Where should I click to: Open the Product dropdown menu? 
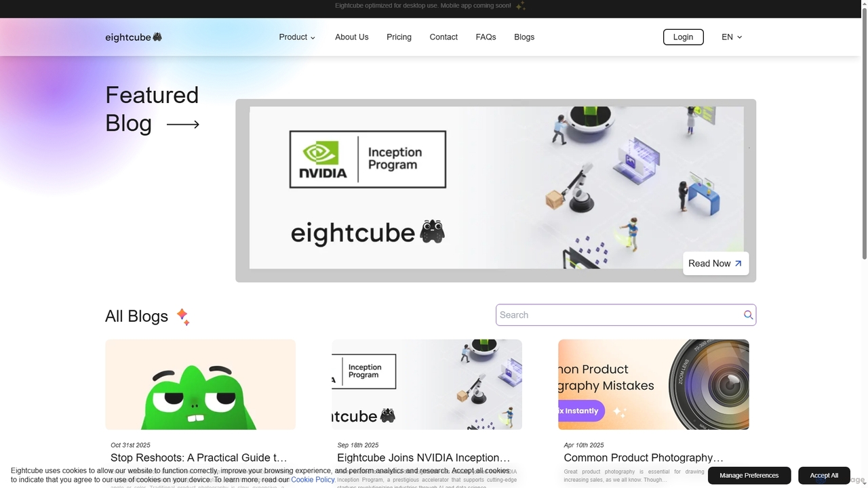click(x=297, y=37)
